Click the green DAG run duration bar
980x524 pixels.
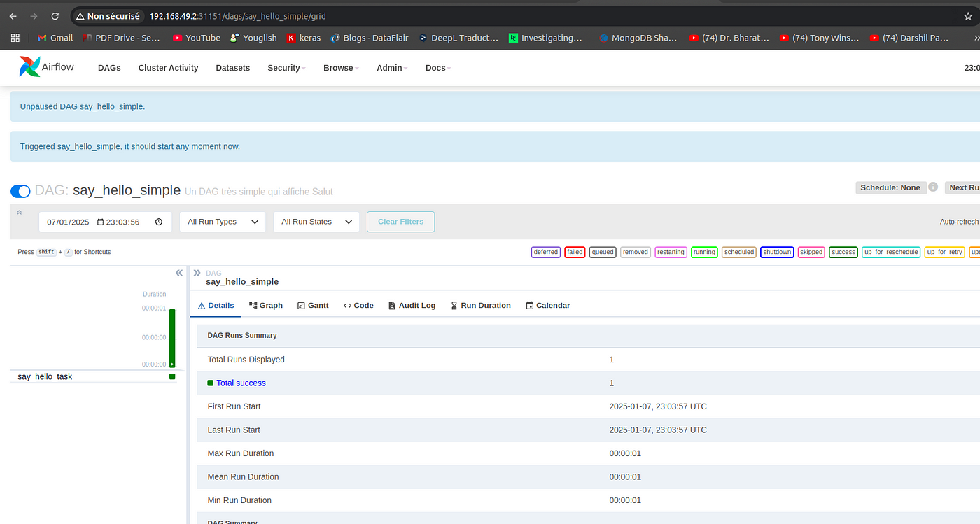(x=172, y=338)
